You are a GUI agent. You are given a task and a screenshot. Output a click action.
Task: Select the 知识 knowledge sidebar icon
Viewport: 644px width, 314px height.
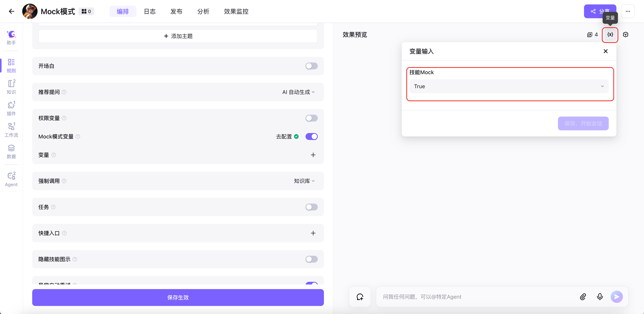click(11, 86)
